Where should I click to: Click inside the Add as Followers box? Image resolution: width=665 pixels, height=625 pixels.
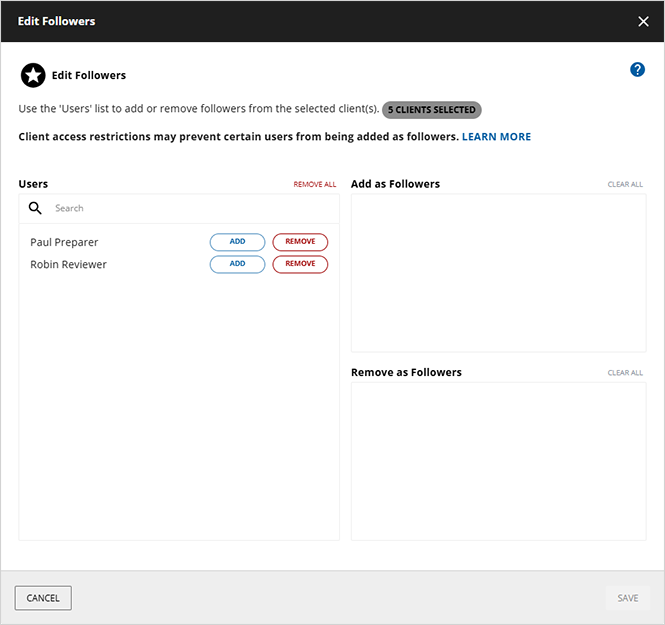click(x=498, y=273)
